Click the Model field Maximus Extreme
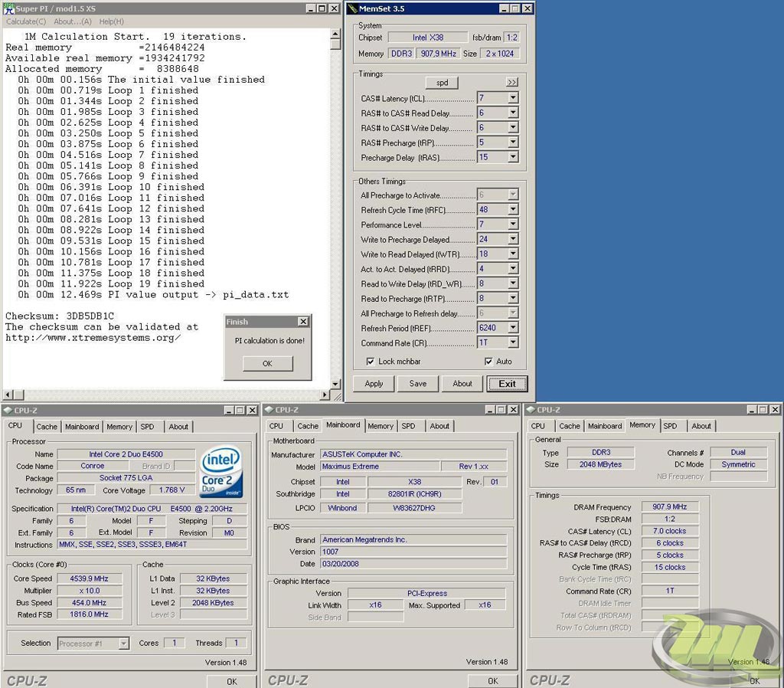 (x=380, y=467)
